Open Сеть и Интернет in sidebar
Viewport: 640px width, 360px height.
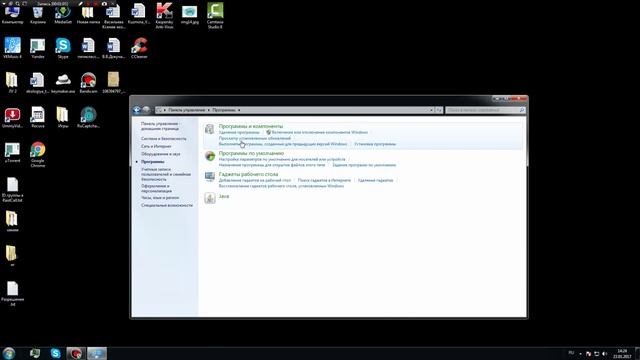pos(156,146)
